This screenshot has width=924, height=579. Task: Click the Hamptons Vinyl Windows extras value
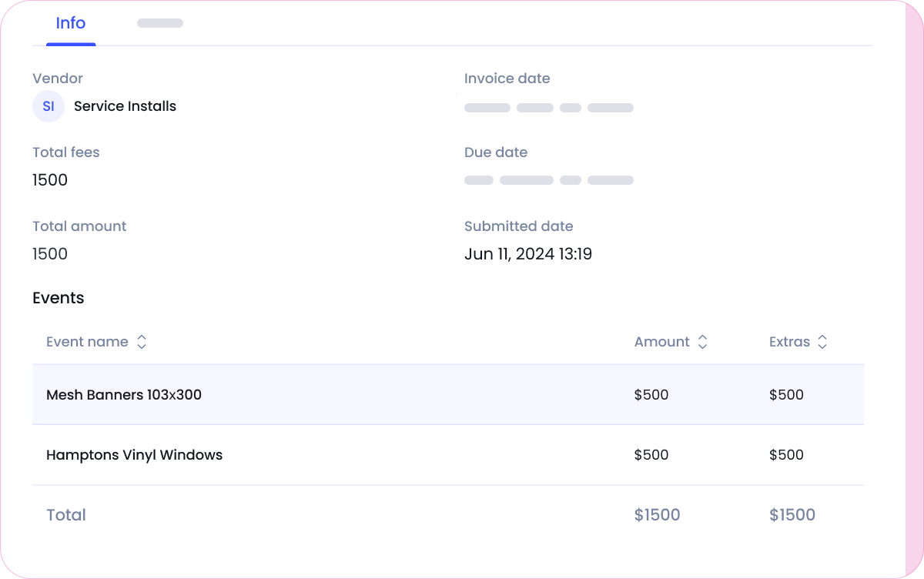click(786, 455)
